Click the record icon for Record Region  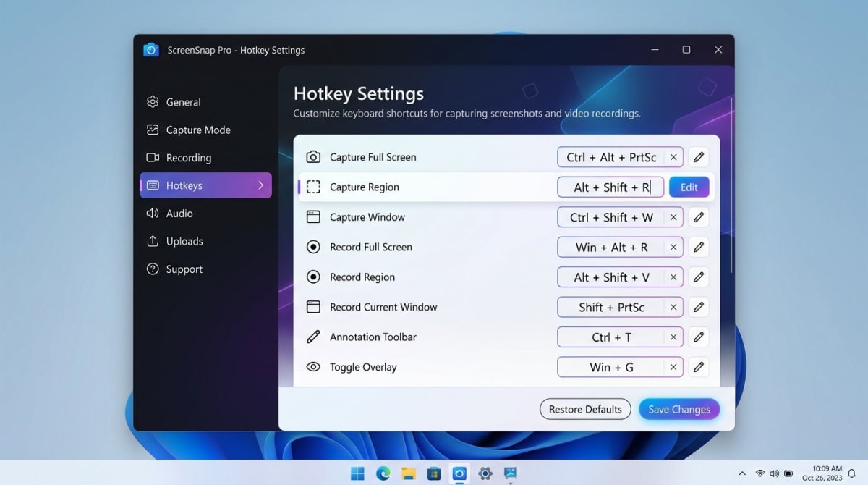point(313,277)
